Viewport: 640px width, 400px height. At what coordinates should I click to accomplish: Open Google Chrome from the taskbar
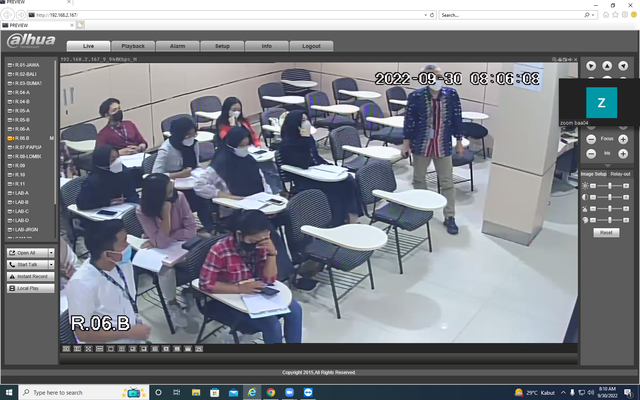[271, 392]
